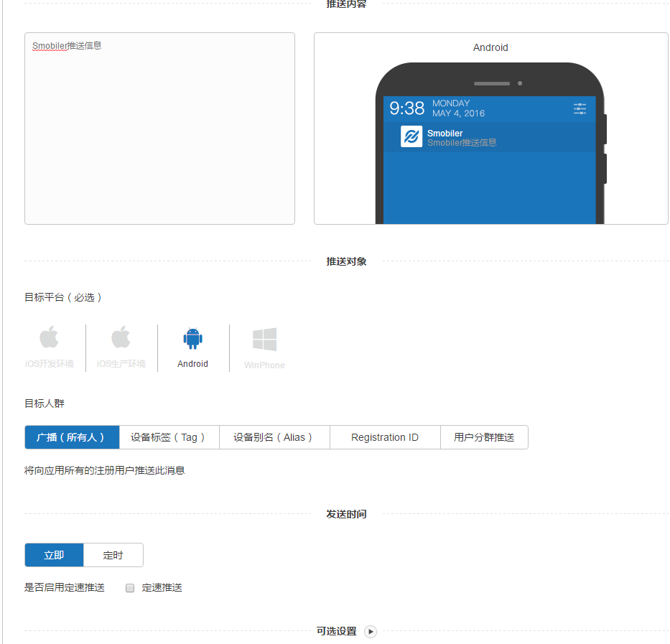Click the 目标人群 label

pyautogui.click(x=45, y=403)
